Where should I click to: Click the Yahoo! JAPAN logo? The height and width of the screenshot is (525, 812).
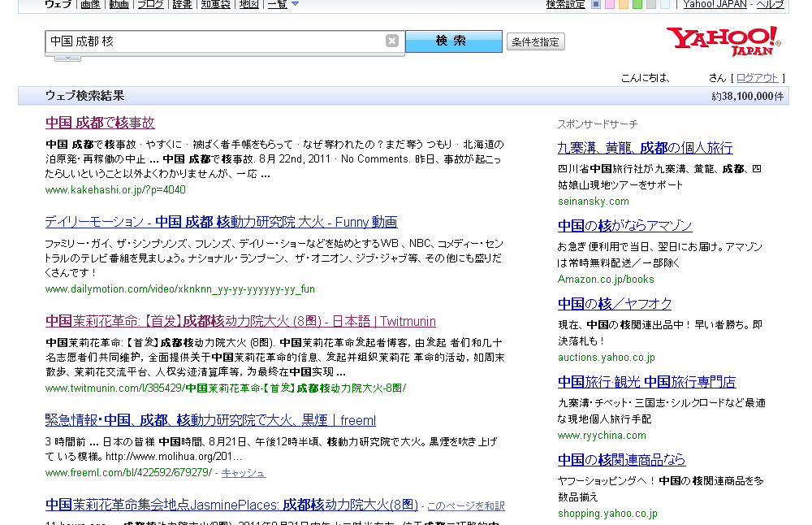click(x=723, y=41)
